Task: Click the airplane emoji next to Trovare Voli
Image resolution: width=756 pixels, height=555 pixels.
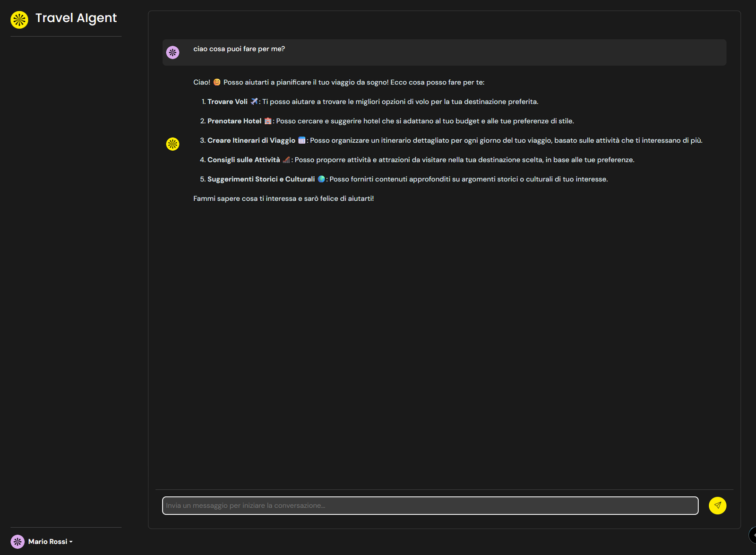Action: (x=253, y=101)
